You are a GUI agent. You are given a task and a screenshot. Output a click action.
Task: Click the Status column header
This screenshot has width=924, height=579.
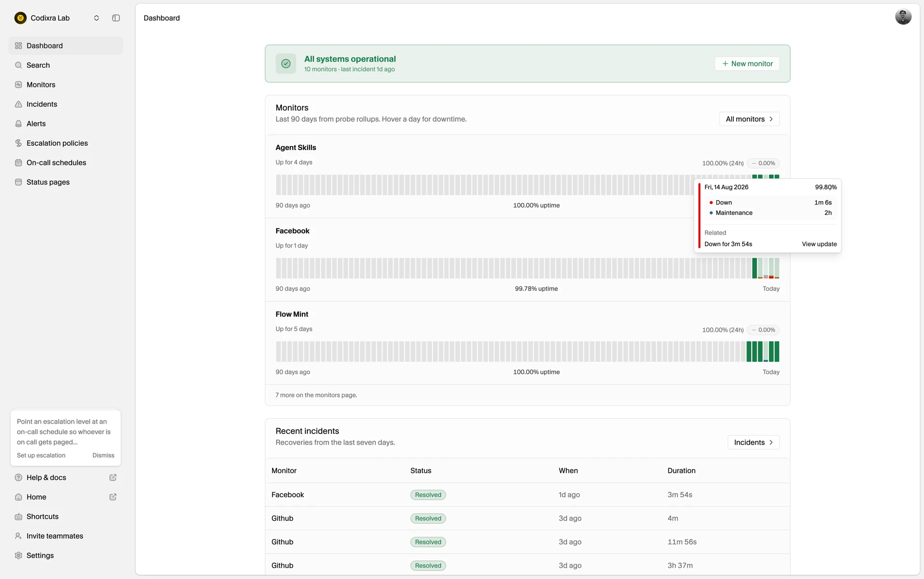pos(421,471)
